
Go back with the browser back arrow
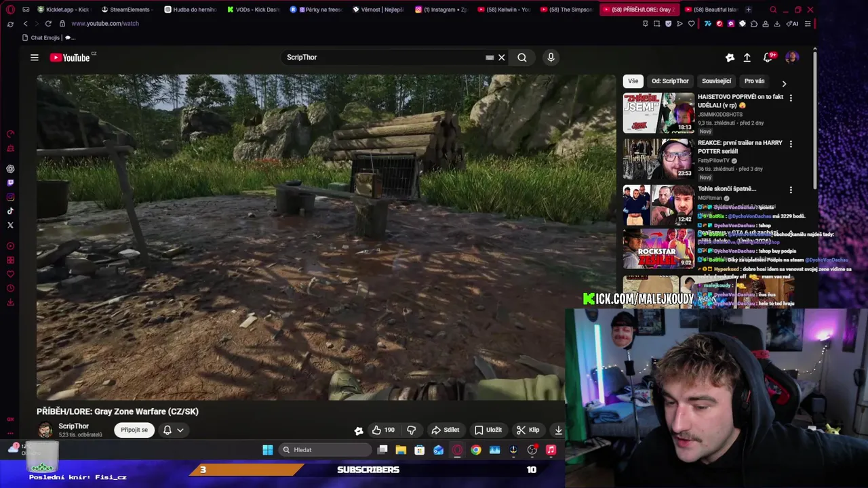click(25, 24)
